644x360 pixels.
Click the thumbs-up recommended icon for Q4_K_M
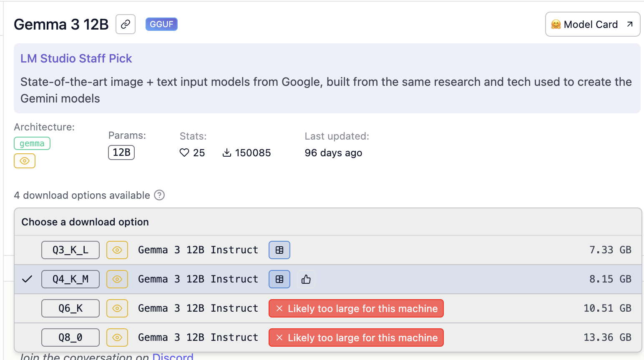pos(306,279)
